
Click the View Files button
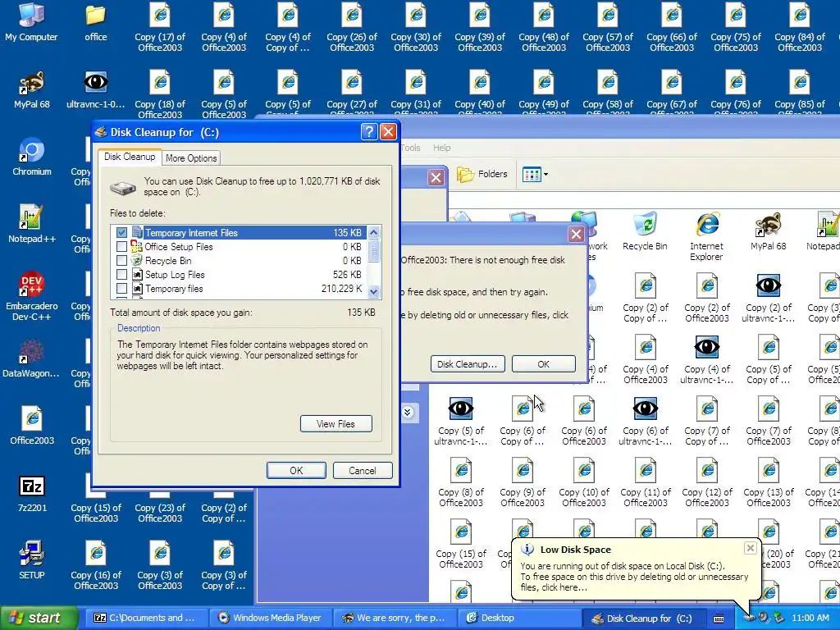point(336,424)
